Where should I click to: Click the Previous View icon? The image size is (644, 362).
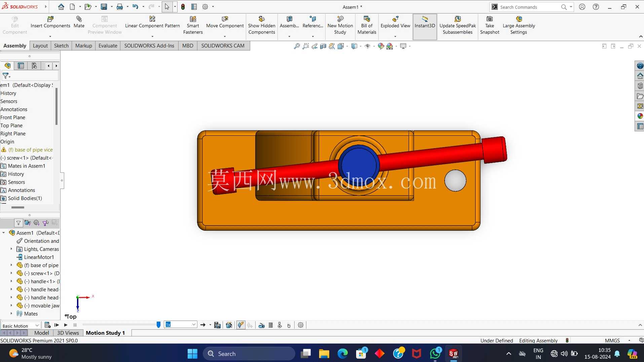(314, 46)
